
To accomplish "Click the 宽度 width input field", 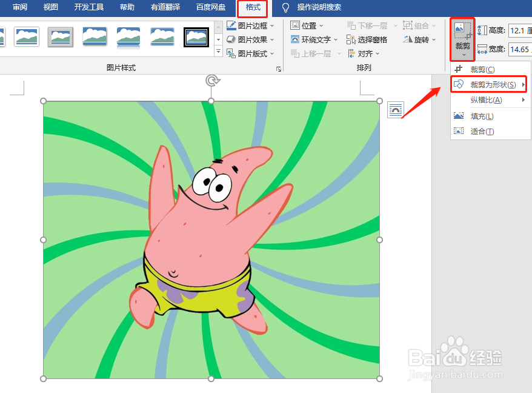I will (x=520, y=49).
